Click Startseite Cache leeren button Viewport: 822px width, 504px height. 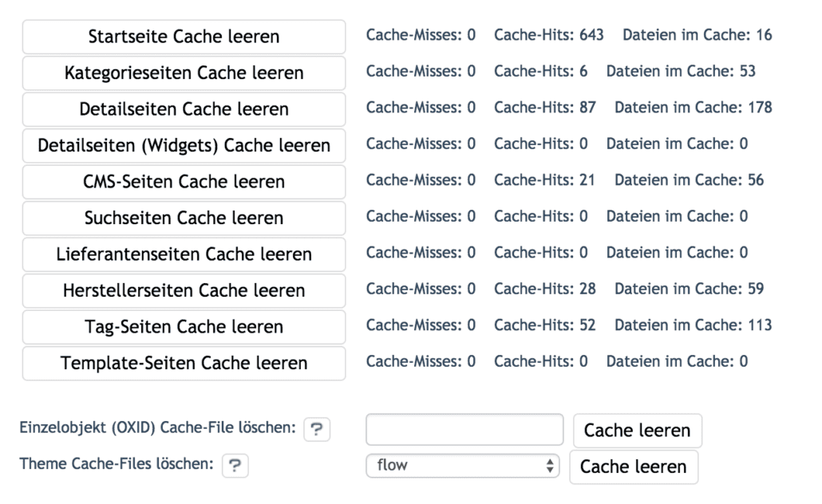pyautogui.click(x=184, y=37)
